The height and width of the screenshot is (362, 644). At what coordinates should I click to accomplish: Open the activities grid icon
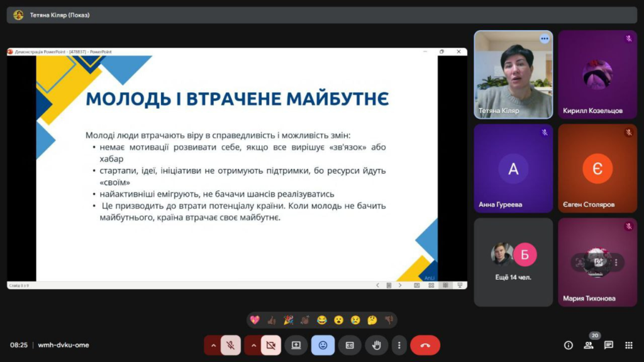tap(628, 345)
